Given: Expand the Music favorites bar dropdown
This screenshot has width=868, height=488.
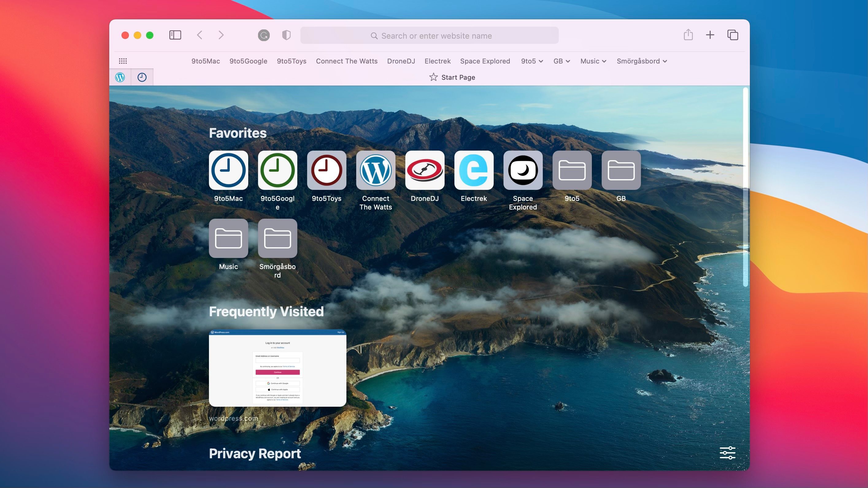Looking at the screenshot, I should tap(593, 61).
